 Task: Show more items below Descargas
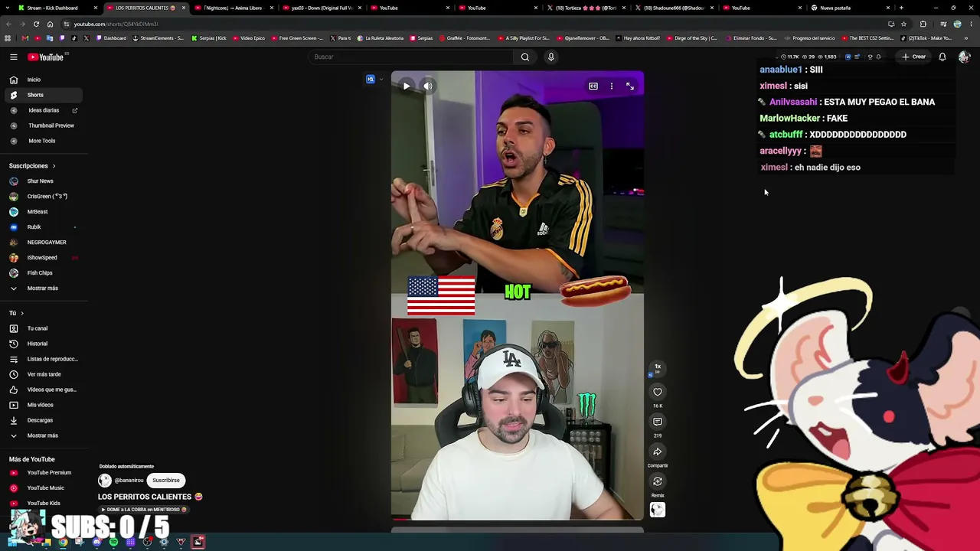point(44,435)
